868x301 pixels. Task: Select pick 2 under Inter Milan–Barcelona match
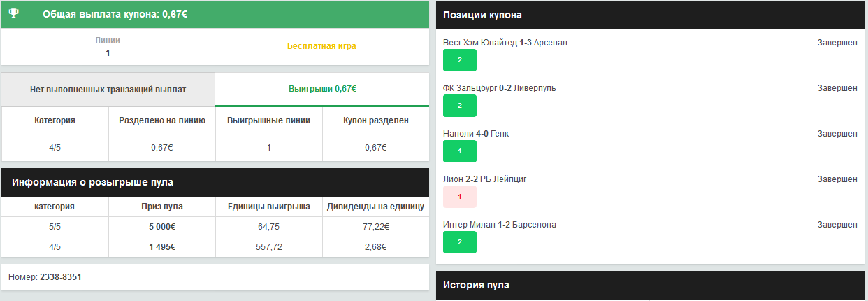[459, 242]
